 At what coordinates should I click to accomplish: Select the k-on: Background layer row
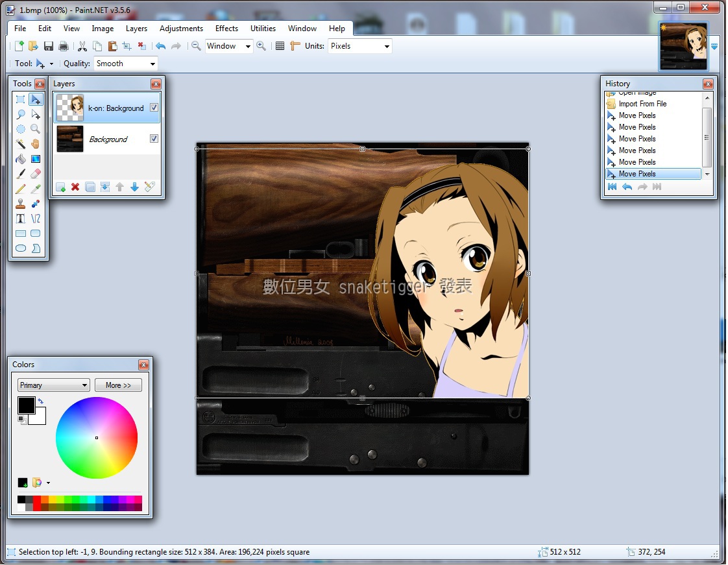coord(107,108)
